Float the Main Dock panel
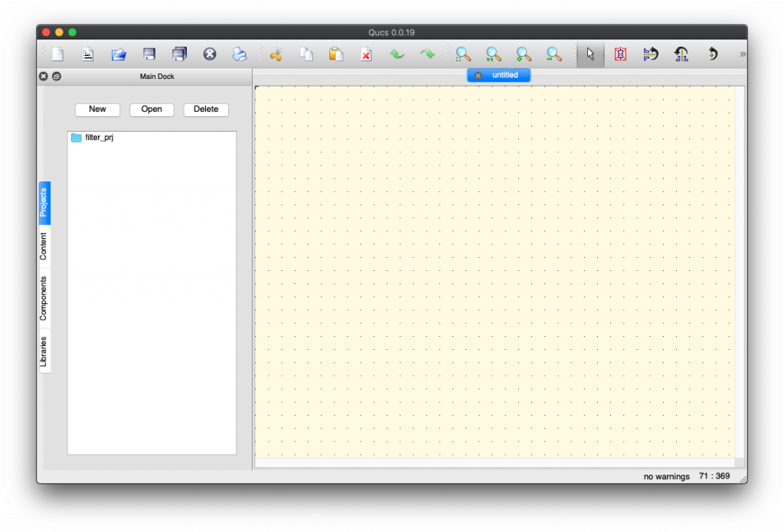Image resolution: width=784 pixels, height=532 pixels. [x=57, y=76]
